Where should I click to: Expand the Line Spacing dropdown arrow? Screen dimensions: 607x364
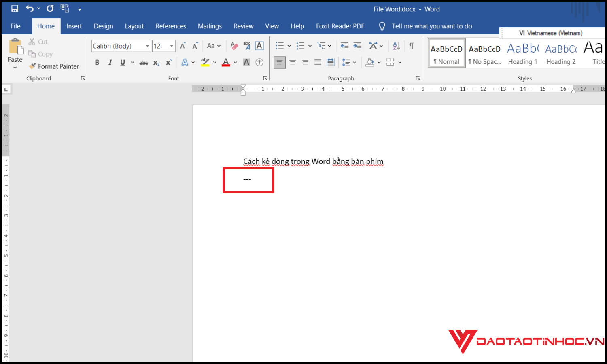354,62
